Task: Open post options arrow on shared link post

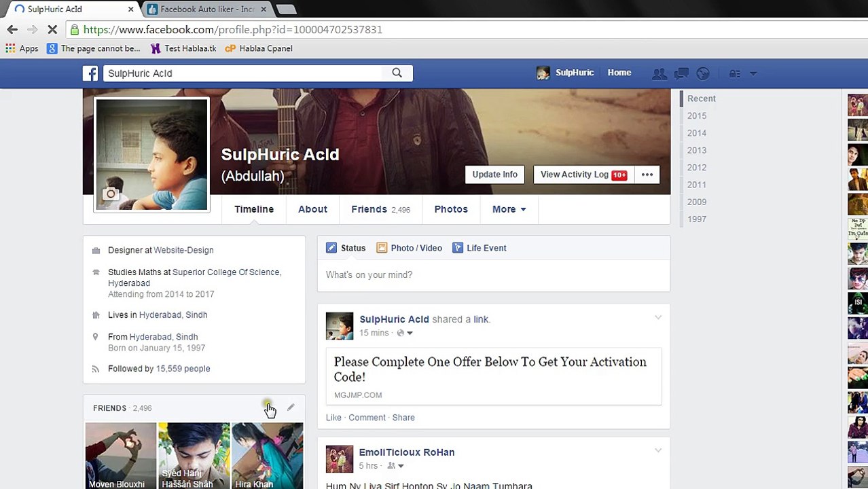Action: 657,318
